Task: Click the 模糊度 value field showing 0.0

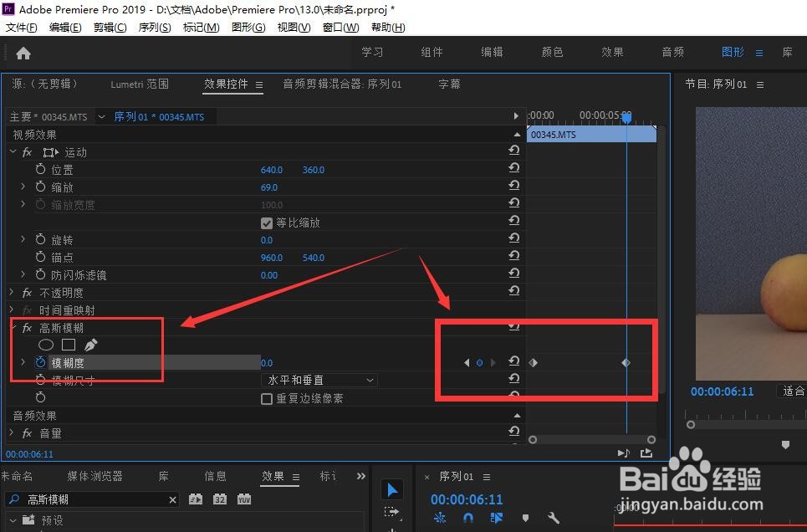Action: [x=267, y=362]
